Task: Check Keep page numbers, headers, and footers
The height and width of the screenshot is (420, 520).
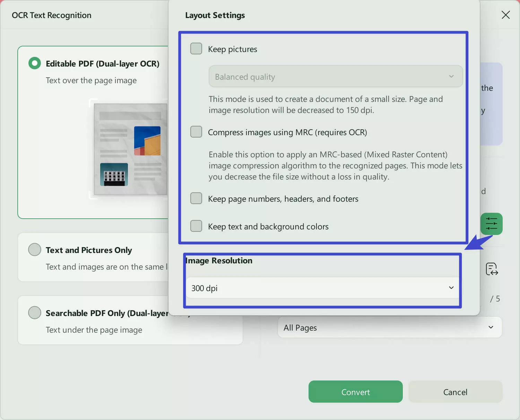Action: 196,198
